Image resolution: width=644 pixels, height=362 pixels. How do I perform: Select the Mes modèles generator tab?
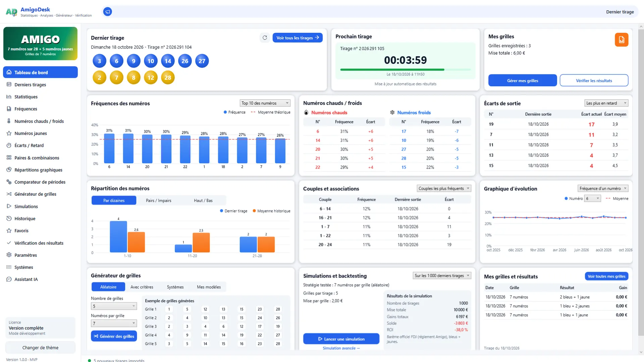coord(209,287)
